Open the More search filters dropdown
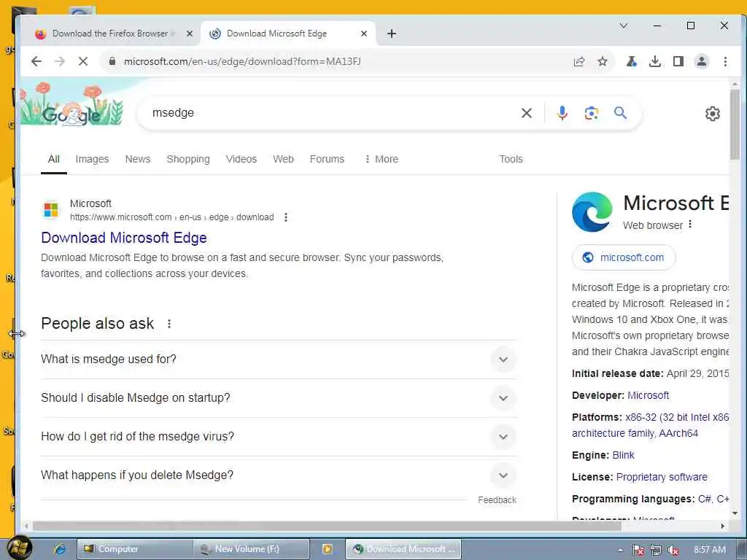Viewport: 747px width, 560px height. pos(382,159)
